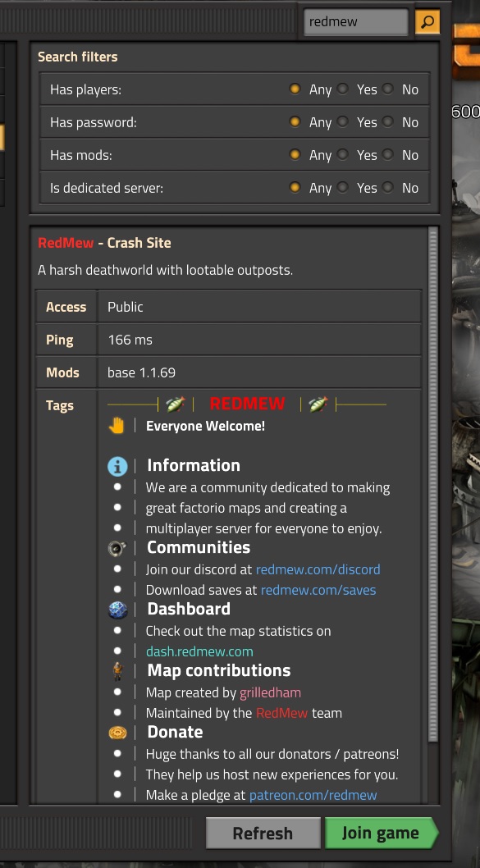
Task: Set Is dedicated server to No
Action: click(x=388, y=188)
